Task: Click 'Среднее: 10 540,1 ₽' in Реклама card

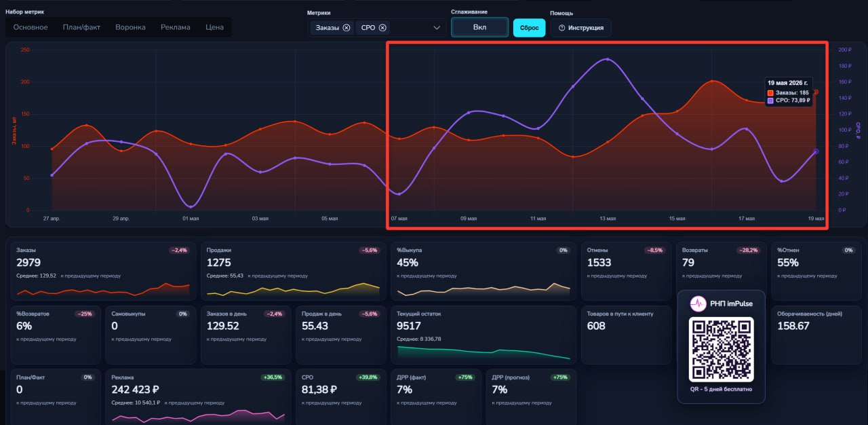Action: [x=136, y=403]
